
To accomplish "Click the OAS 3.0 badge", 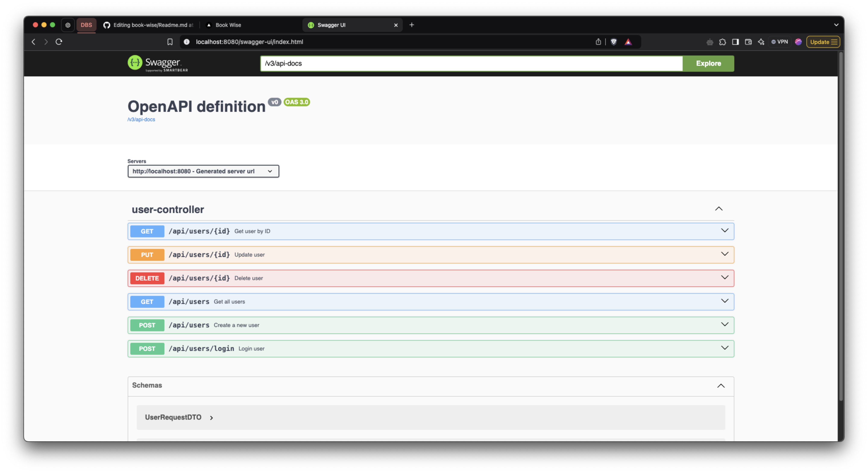I will coord(296,102).
